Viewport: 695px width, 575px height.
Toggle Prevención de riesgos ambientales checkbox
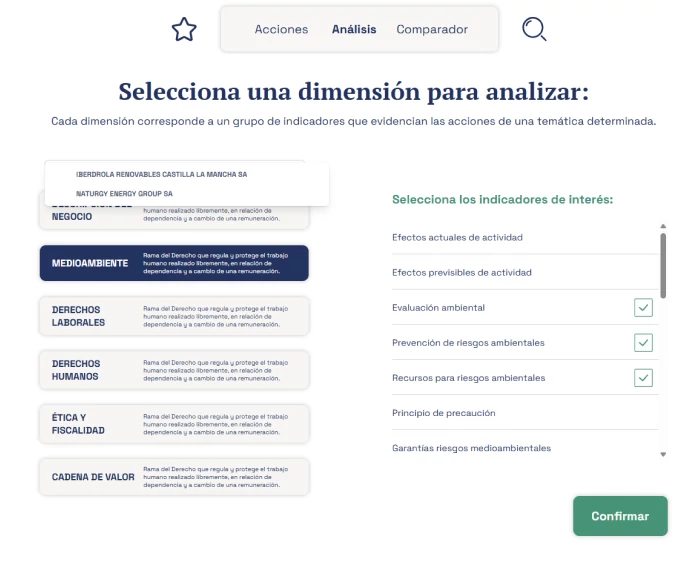pos(643,343)
